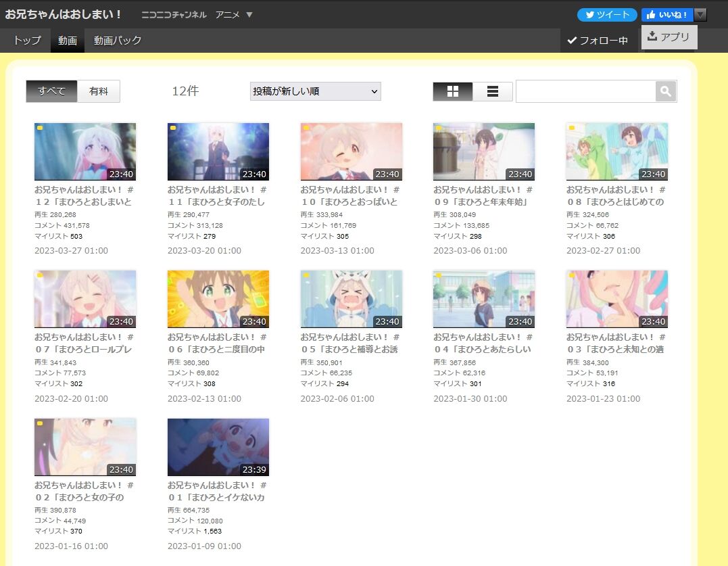Click title link #10「まひろとおっぱいと
728x566 pixels.
pyautogui.click(x=349, y=196)
